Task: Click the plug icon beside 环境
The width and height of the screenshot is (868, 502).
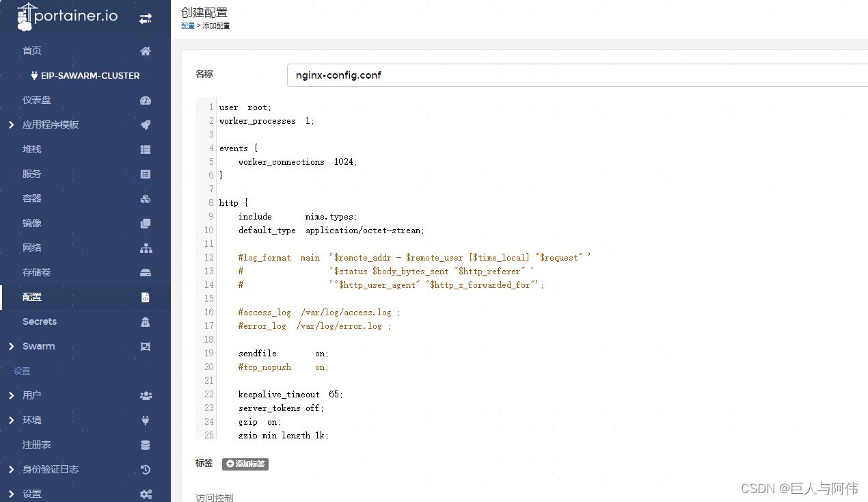Action: [145, 420]
